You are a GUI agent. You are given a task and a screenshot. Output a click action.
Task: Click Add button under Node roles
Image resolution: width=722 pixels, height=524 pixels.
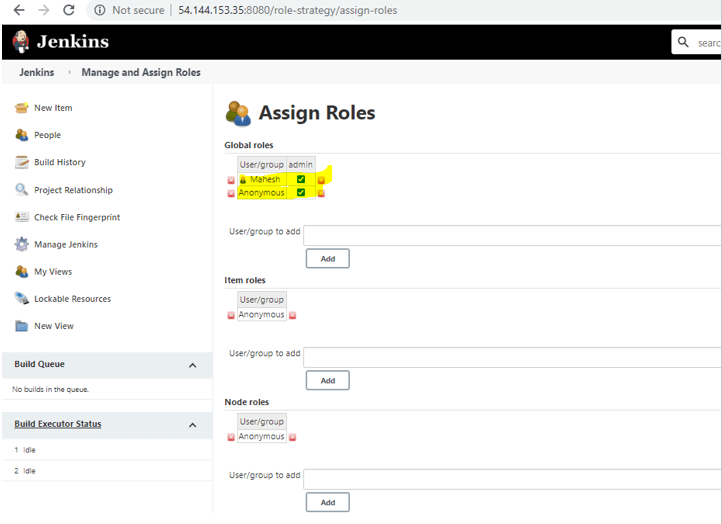click(328, 502)
